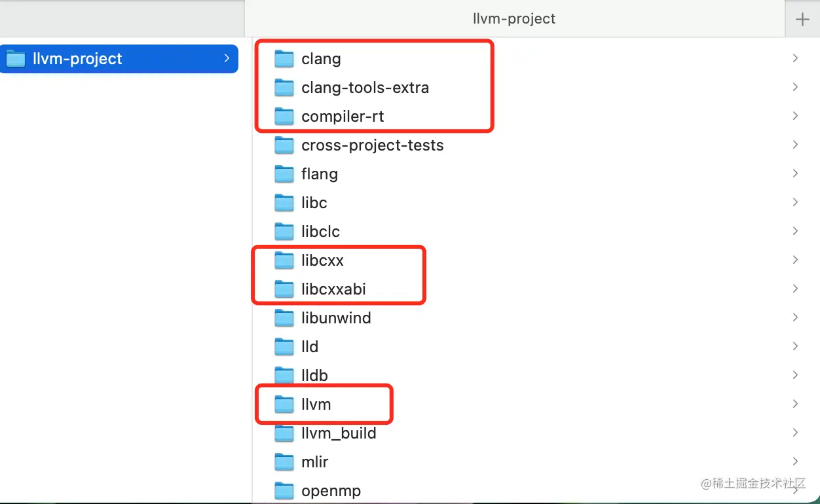820x504 pixels.
Task: Expand the llvm-project sidebar chevron
Action: click(x=226, y=59)
